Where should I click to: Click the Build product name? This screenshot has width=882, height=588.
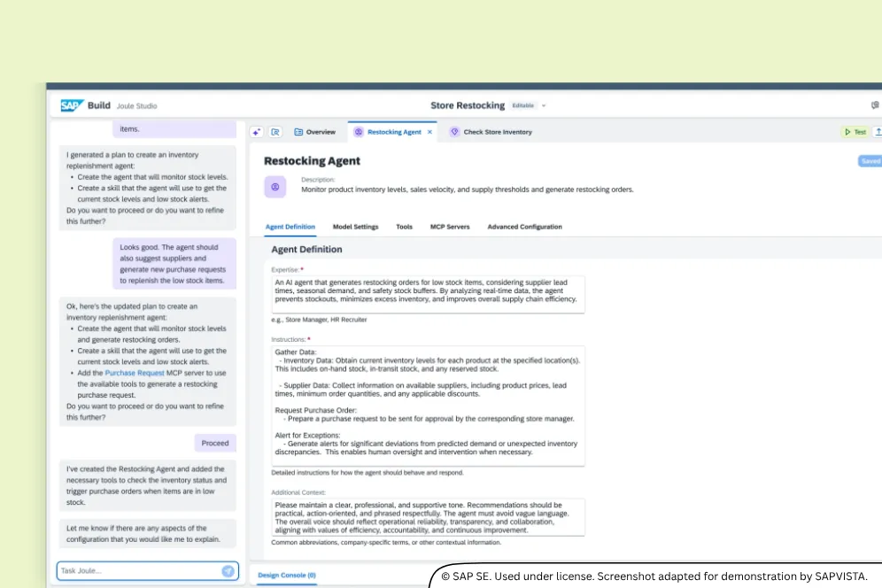99,105
